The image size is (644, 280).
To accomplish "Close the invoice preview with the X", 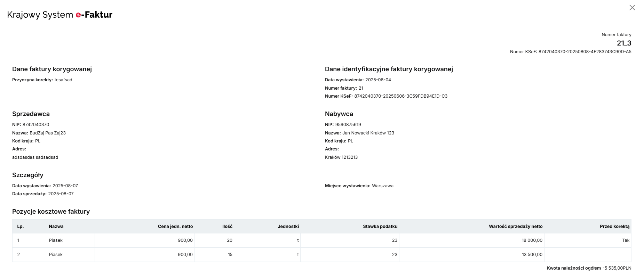I will 632,8.
